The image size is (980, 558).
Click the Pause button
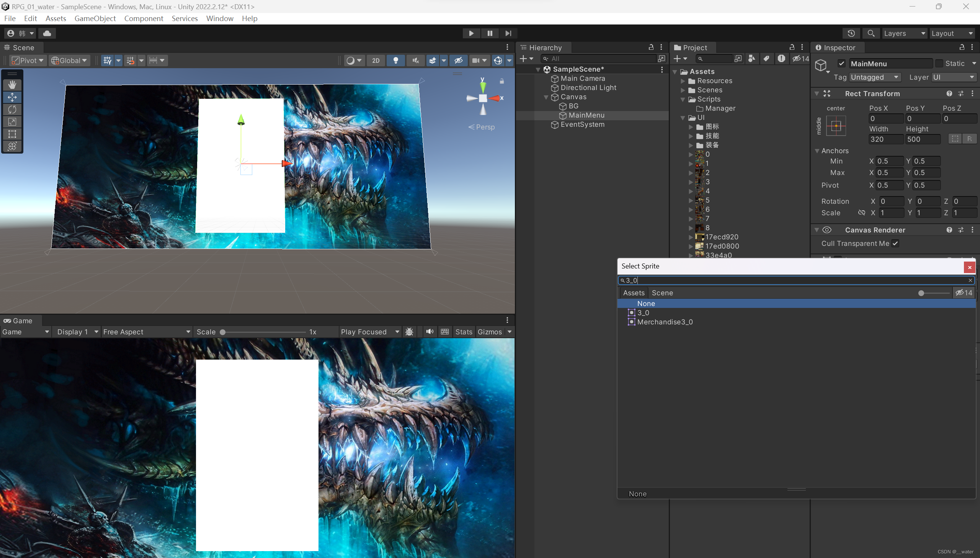[489, 33]
